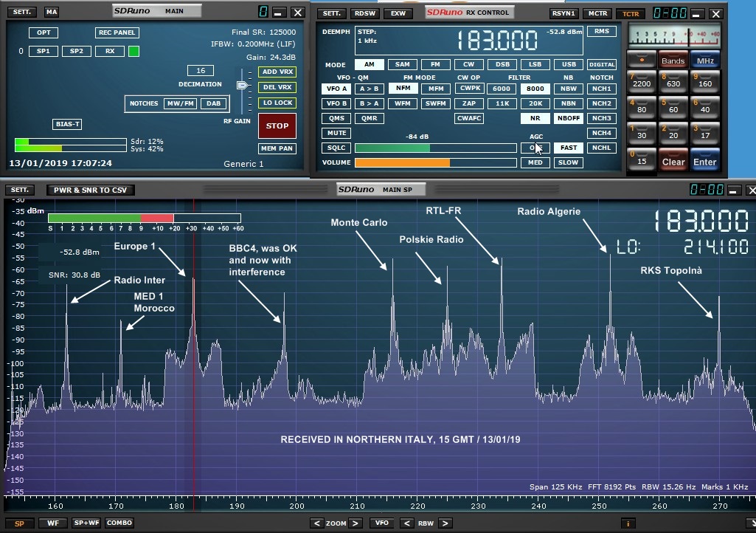
Task: Select LSB mode
Action: (535, 64)
